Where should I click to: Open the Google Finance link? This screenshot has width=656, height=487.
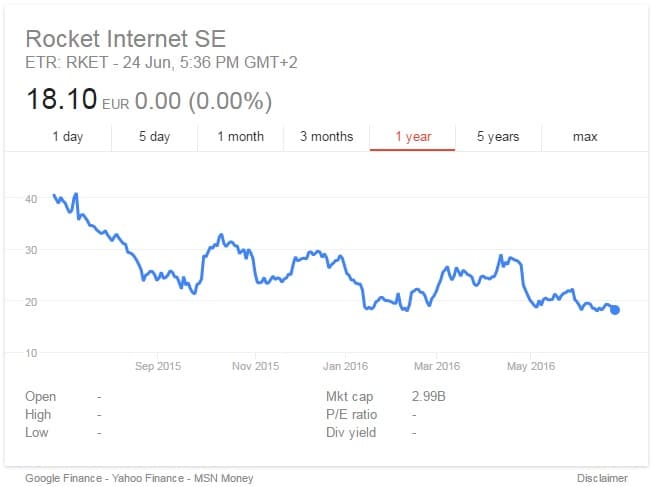pyautogui.click(x=64, y=478)
